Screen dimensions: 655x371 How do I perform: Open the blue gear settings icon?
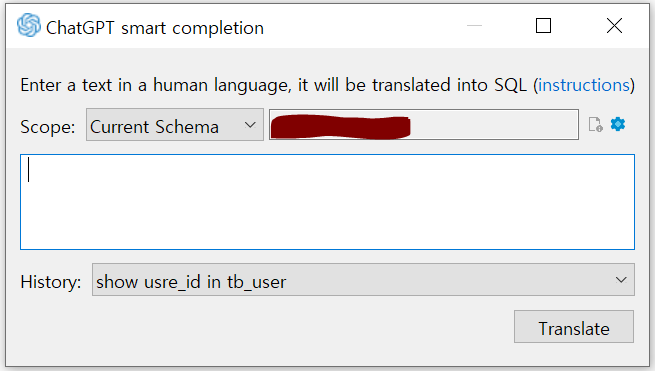point(618,125)
